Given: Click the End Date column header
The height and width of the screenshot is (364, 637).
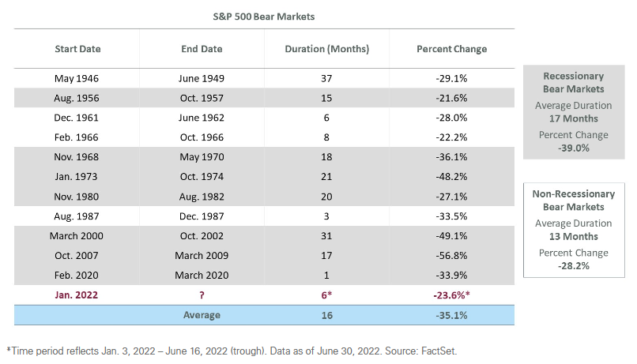Looking at the screenshot, I should [202, 49].
